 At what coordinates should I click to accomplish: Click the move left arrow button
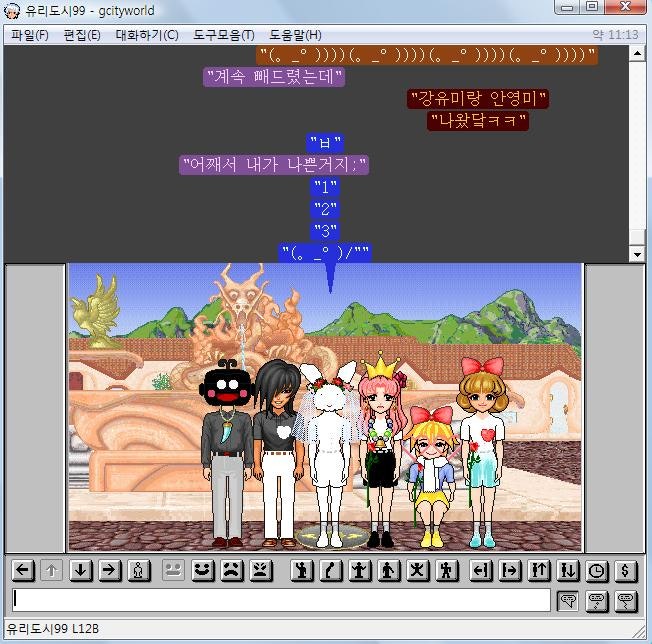[x=23, y=571]
